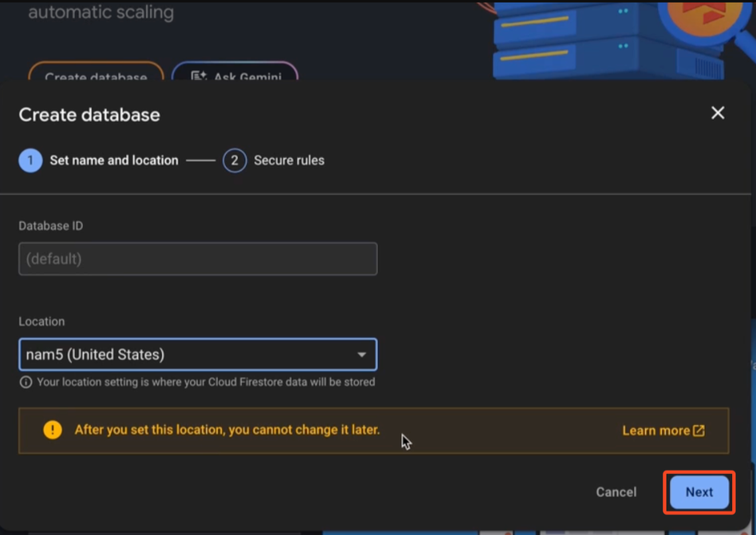Click the Gemini sparkle icon
The height and width of the screenshot is (535, 756).
point(199,77)
